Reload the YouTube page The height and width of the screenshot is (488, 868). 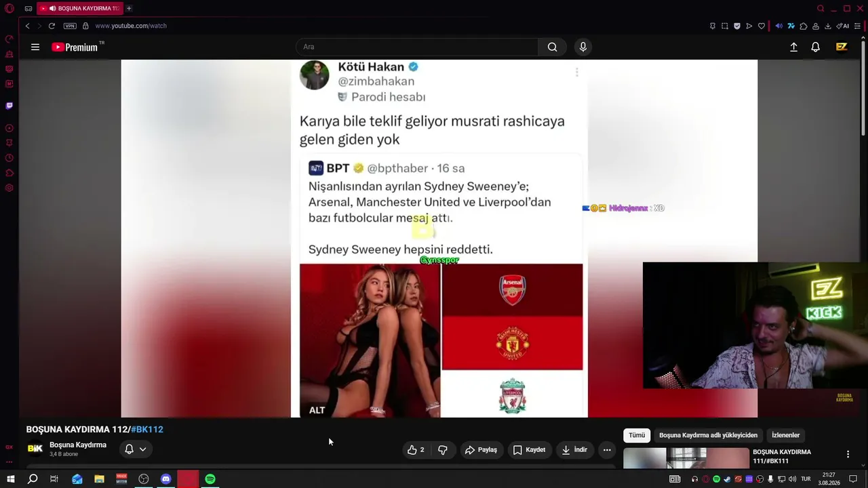coord(52,26)
